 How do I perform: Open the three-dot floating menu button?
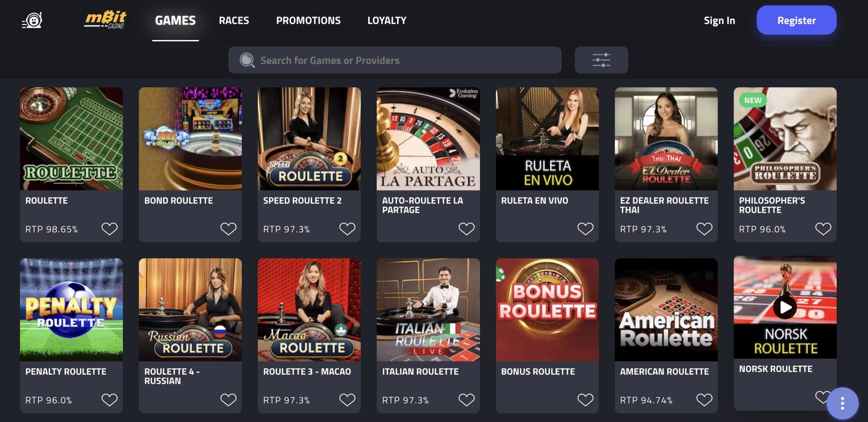842,403
